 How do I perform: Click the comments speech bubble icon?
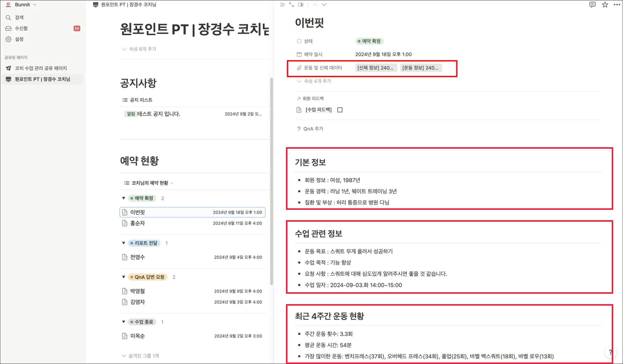click(592, 5)
